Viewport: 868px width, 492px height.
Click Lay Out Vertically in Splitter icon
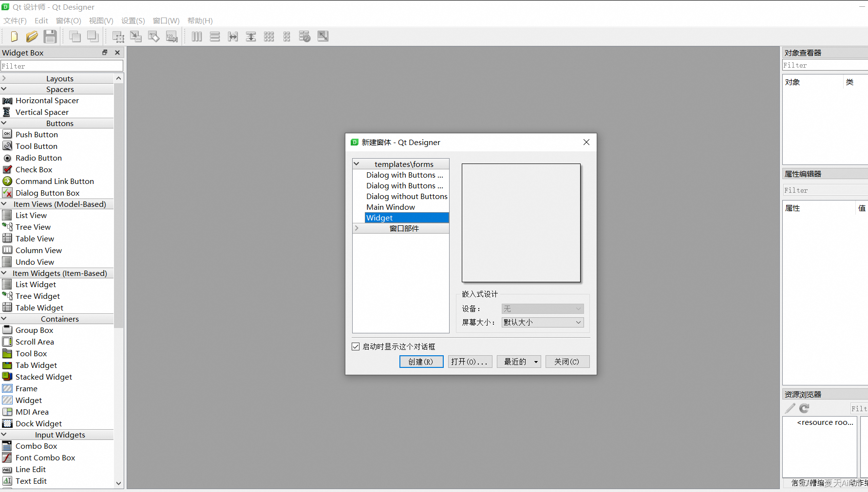(251, 36)
